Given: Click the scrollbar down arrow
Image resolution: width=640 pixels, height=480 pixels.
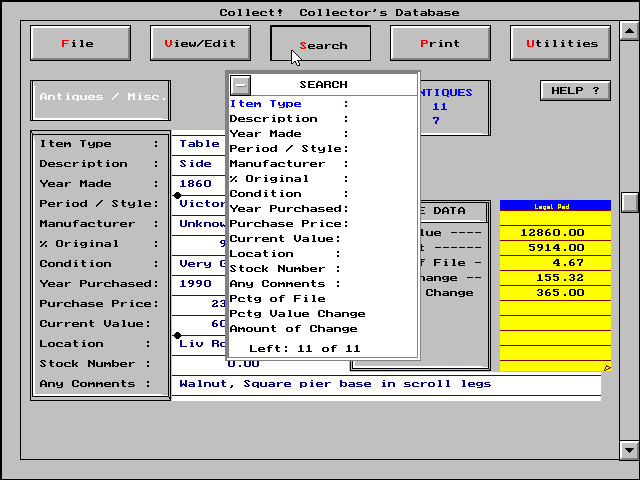Looking at the screenshot, I should coord(629,449).
